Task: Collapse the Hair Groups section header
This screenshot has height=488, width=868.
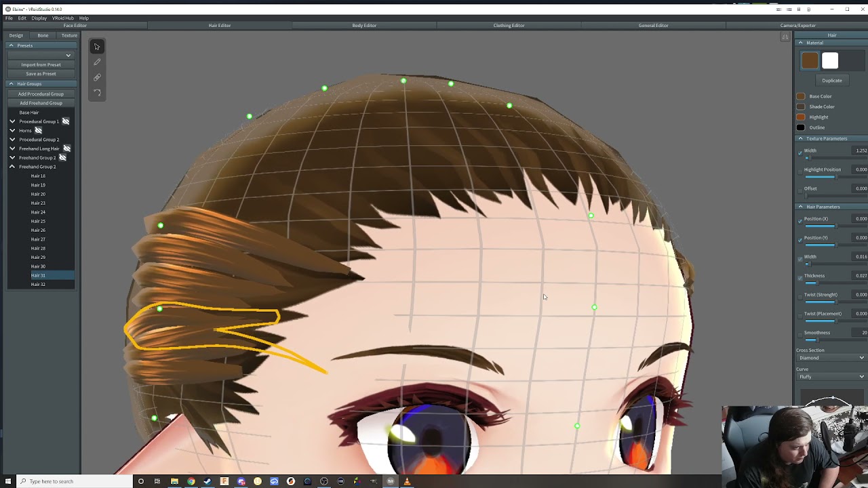Action: [x=41, y=84]
